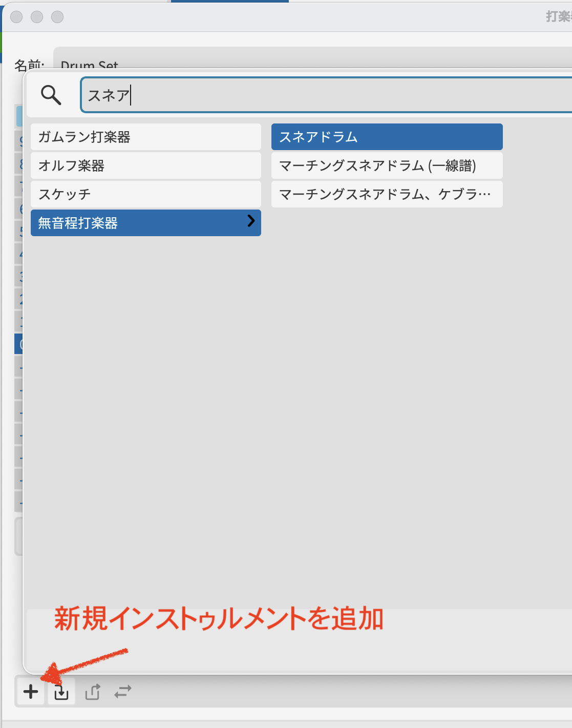Open the スケッチ category
572x728 pixels.
tap(145, 195)
